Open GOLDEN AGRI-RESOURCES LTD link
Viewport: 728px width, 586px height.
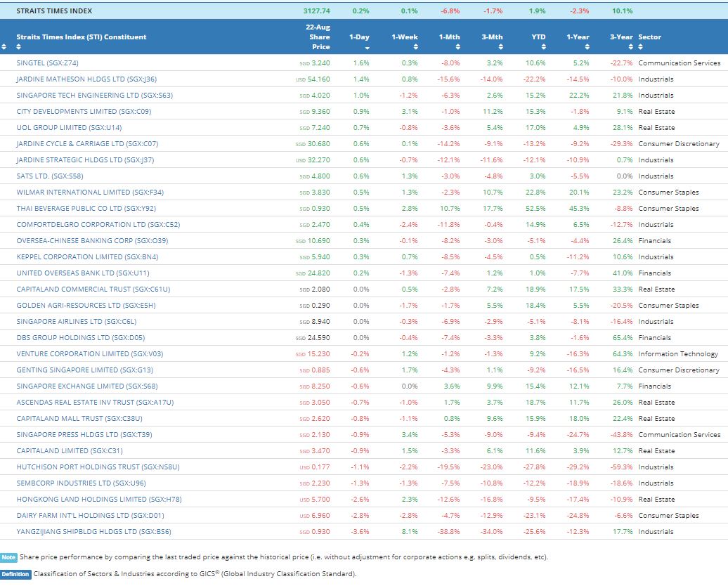(86, 305)
